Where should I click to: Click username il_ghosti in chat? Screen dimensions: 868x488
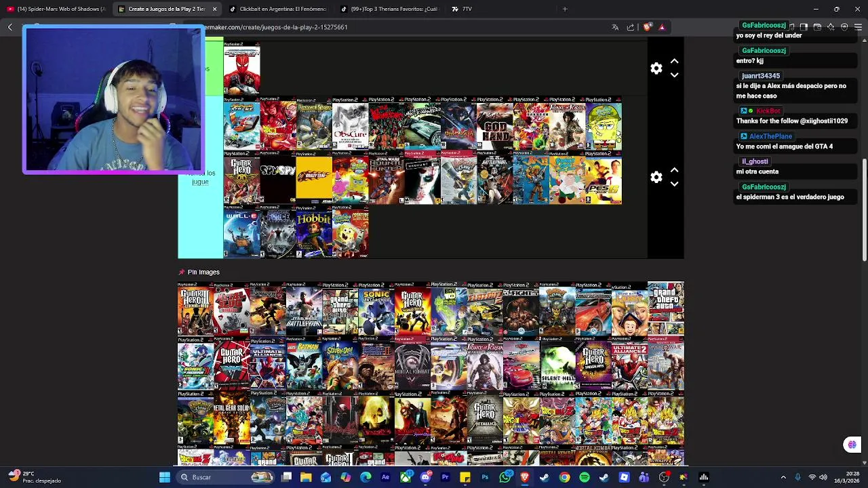(755, 161)
